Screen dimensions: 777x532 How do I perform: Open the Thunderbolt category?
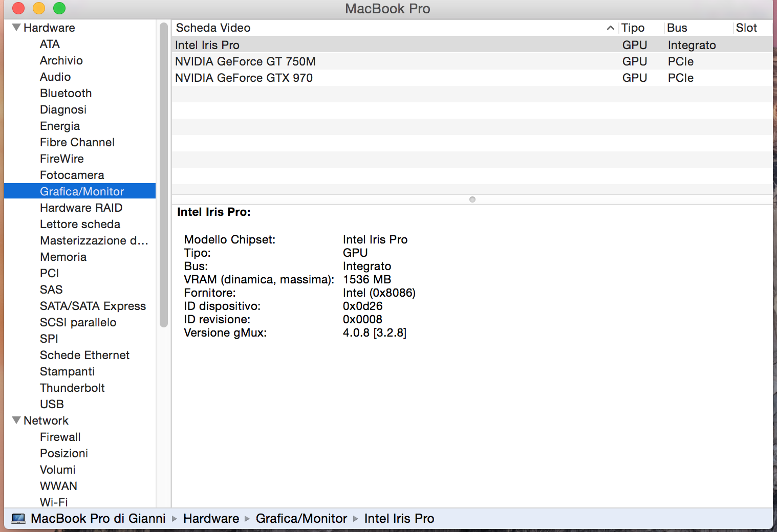(73, 388)
